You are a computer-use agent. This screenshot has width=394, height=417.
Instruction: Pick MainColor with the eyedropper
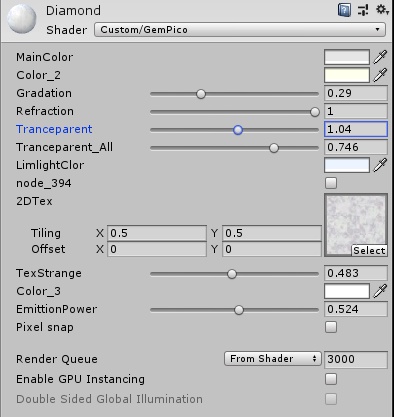click(x=380, y=57)
